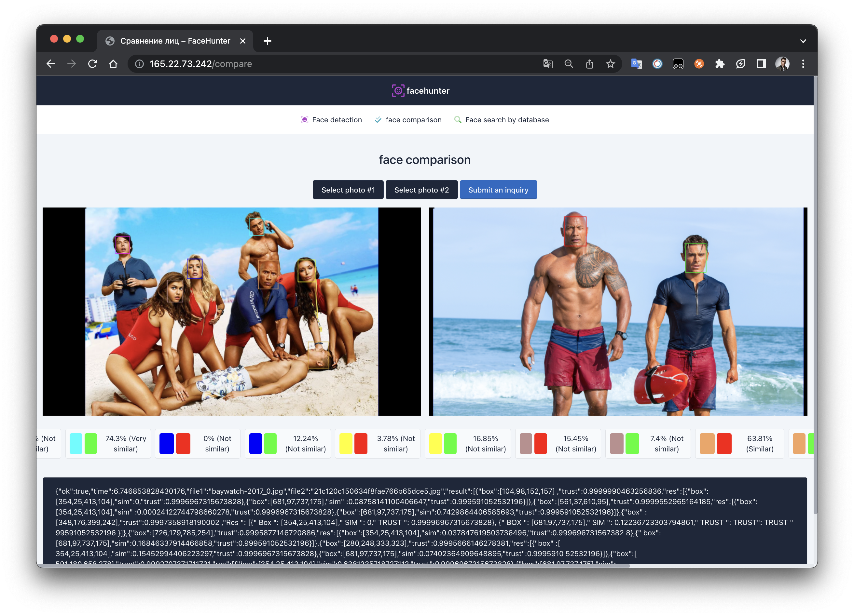Screen dimensions: 854x616
Task: Expand the tab search dropdown arrow
Action: [803, 41]
